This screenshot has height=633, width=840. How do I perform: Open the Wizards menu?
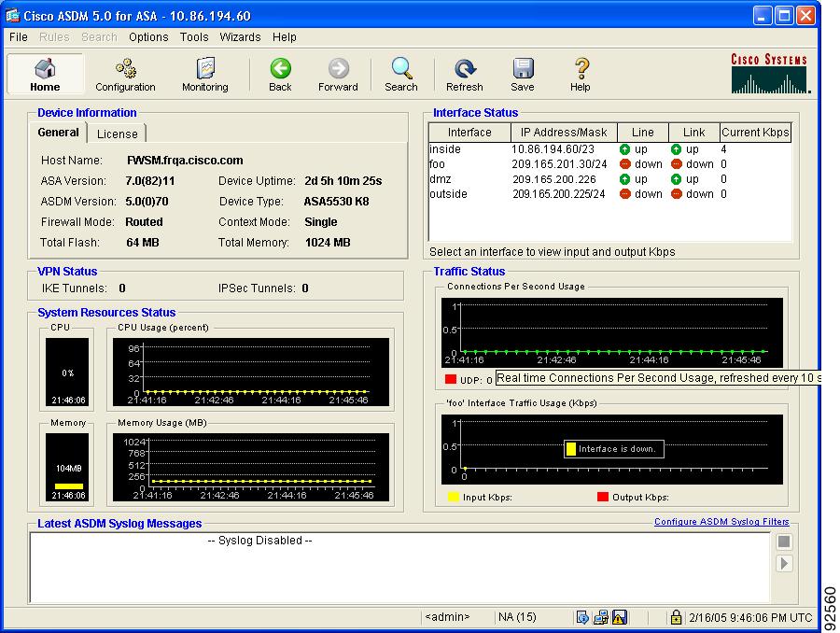tap(240, 37)
